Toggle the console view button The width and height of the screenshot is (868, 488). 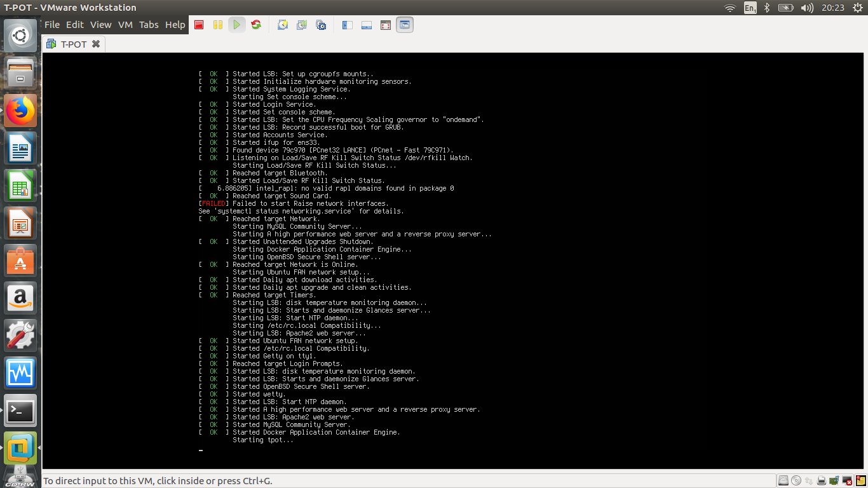[405, 25]
